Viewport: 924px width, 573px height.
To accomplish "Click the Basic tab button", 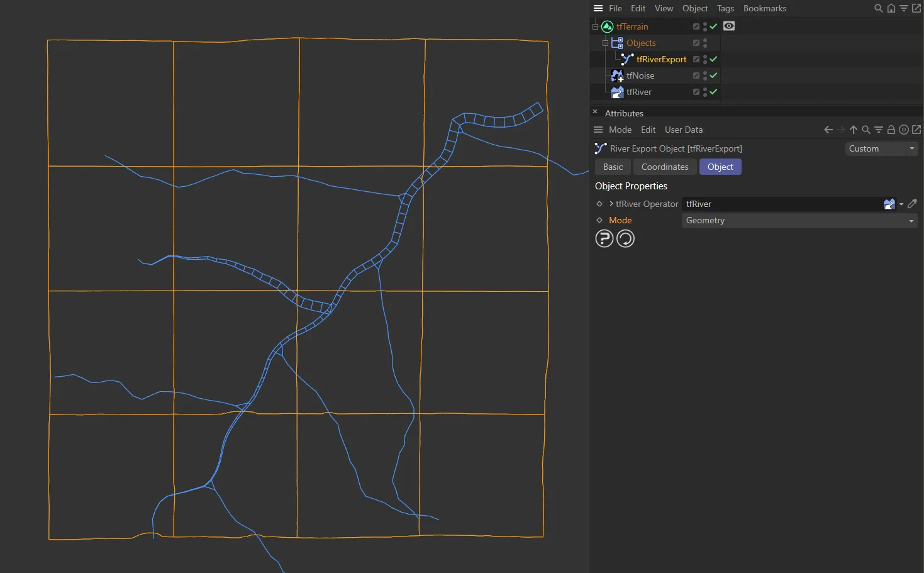I will click(x=612, y=167).
